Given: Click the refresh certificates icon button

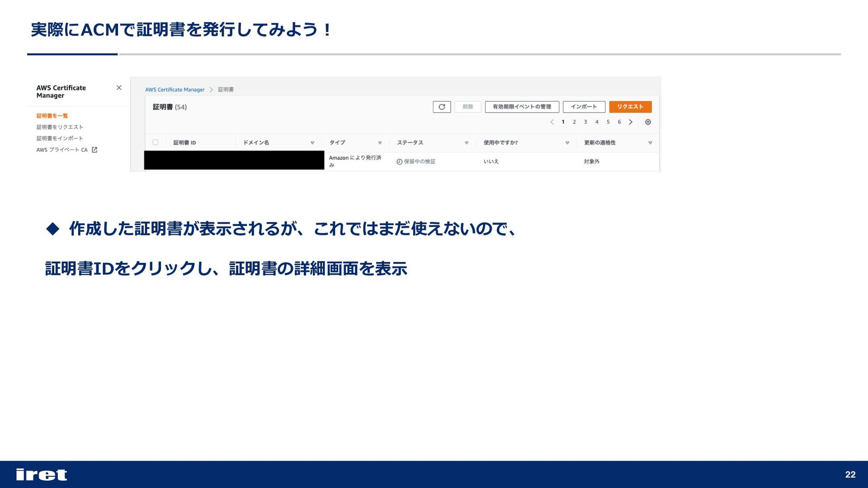Looking at the screenshot, I should coord(442,107).
